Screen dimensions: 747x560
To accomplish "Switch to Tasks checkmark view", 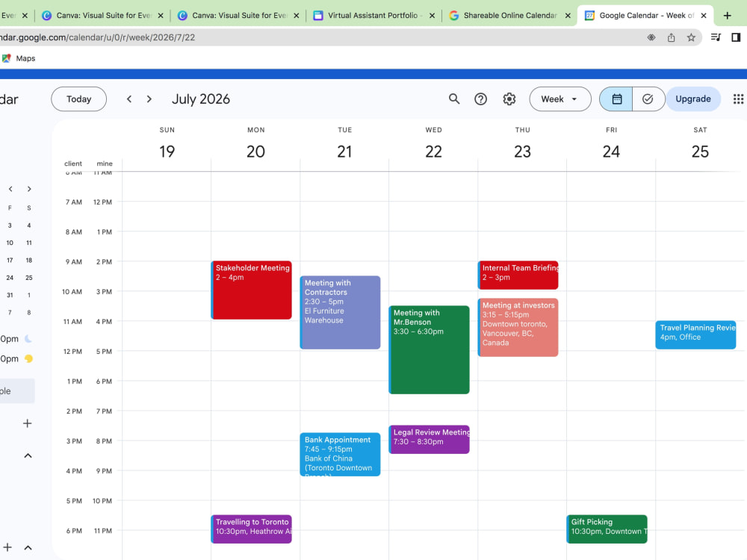I will 648,99.
